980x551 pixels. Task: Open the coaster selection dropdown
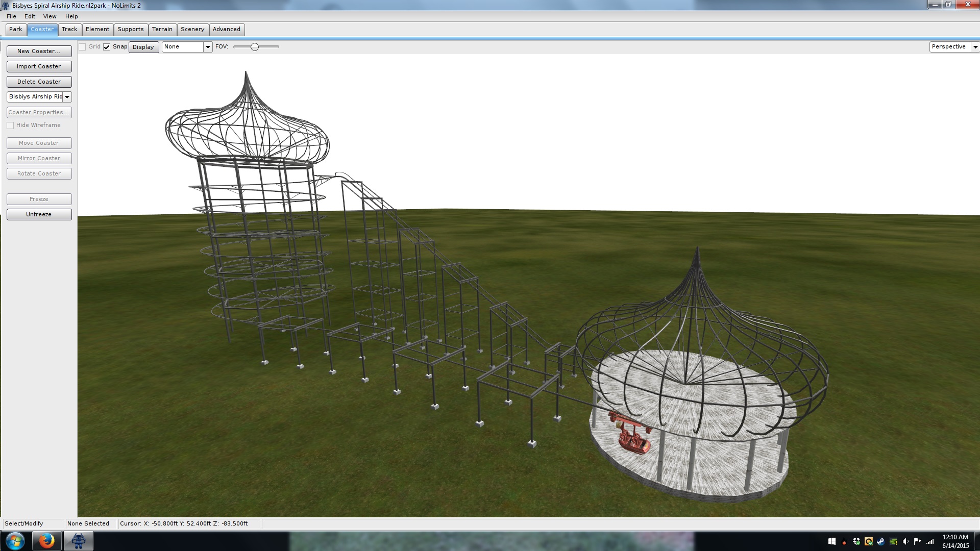coord(67,97)
